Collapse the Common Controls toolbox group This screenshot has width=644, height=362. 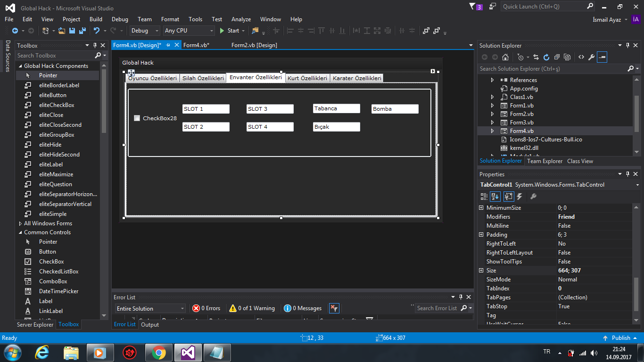click(x=20, y=232)
